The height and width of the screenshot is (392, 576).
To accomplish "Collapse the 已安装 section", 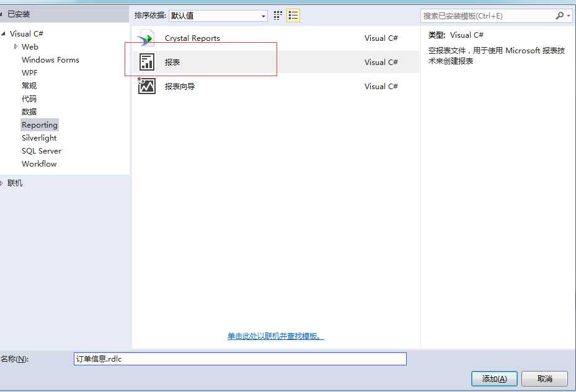I will pos(1,14).
